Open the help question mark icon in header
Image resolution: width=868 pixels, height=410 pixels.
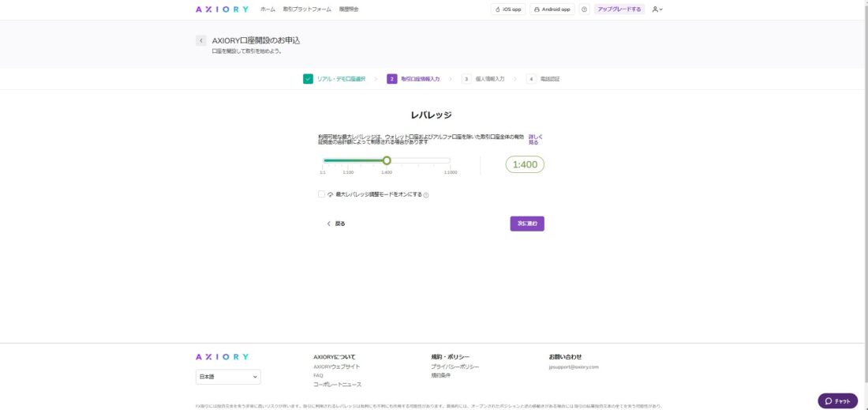584,9
